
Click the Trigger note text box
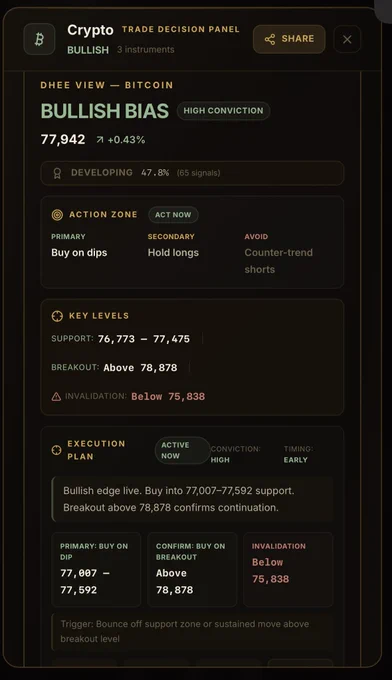point(192,632)
